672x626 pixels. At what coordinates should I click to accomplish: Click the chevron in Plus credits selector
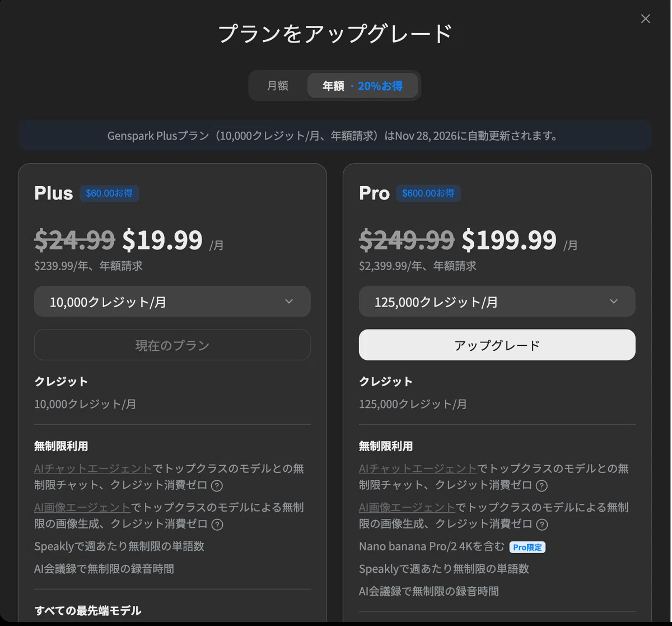pos(289,302)
